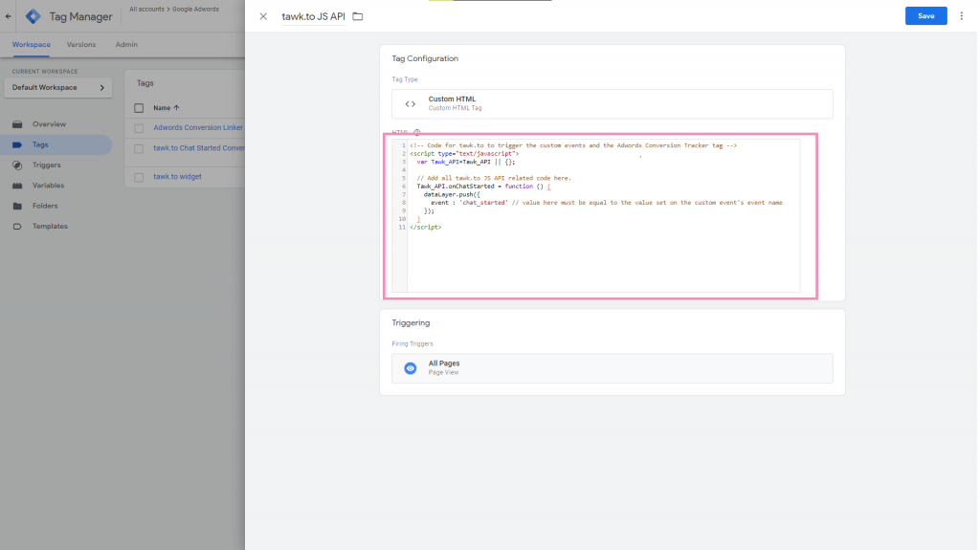Toggle the select-all tags checkbox
The image size is (980, 550).
(x=139, y=108)
